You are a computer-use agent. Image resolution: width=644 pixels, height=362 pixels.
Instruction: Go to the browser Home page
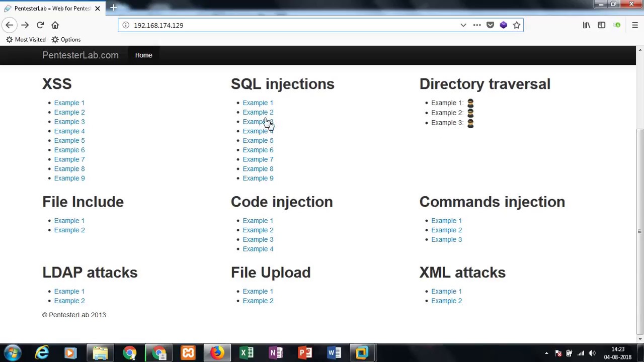[x=55, y=25]
